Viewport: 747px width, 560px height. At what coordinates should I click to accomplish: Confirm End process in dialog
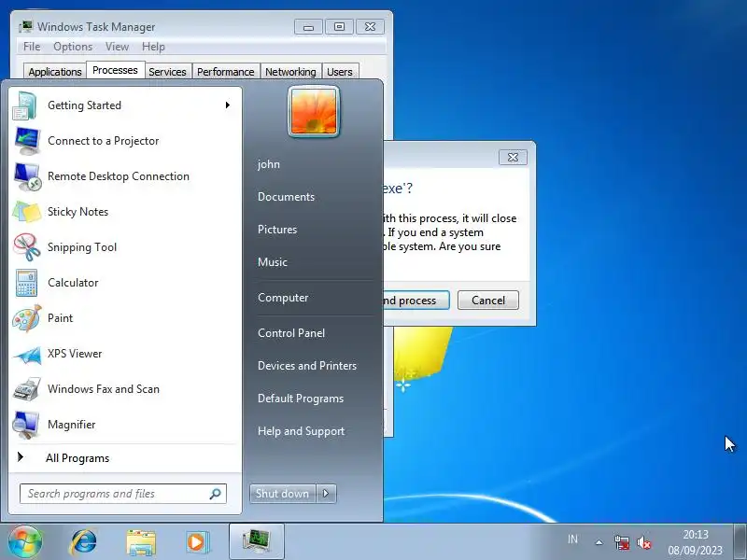coord(416,301)
